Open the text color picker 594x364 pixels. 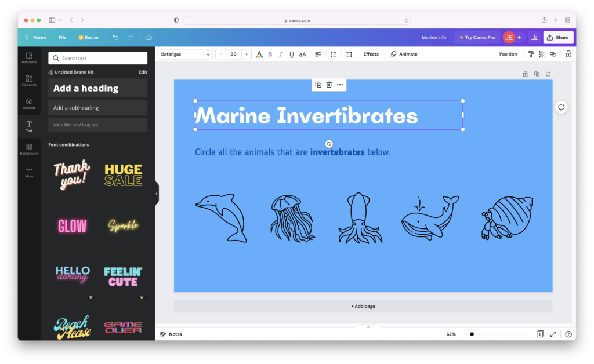coord(259,54)
